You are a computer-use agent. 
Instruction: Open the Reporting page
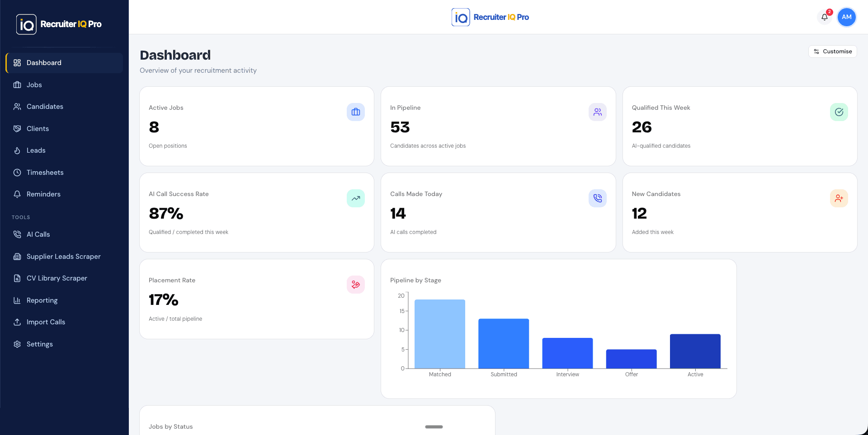pyautogui.click(x=64, y=300)
